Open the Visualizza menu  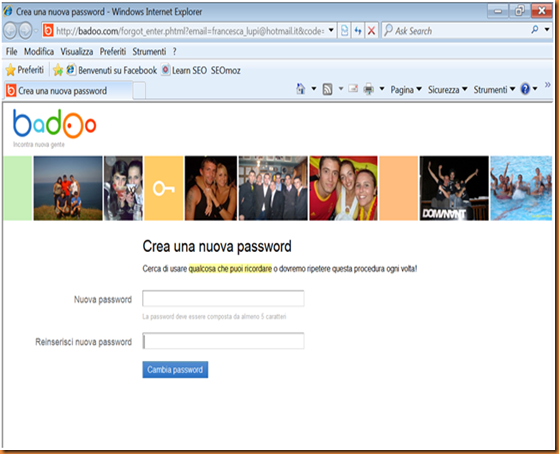click(x=77, y=52)
